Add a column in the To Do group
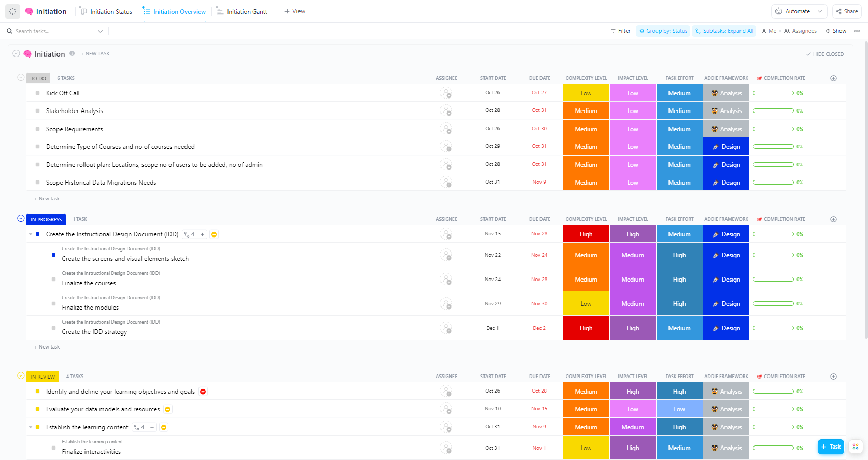The height and width of the screenshot is (460, 868). [833, 78]
